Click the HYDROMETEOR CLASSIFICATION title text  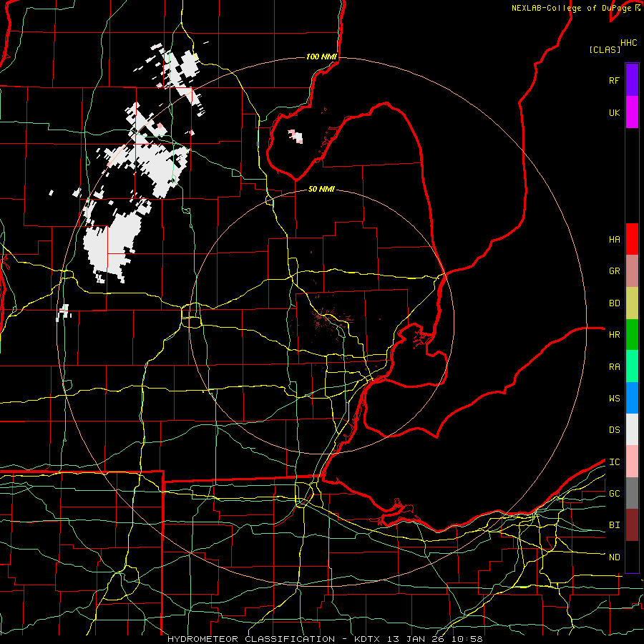[251, 639]
